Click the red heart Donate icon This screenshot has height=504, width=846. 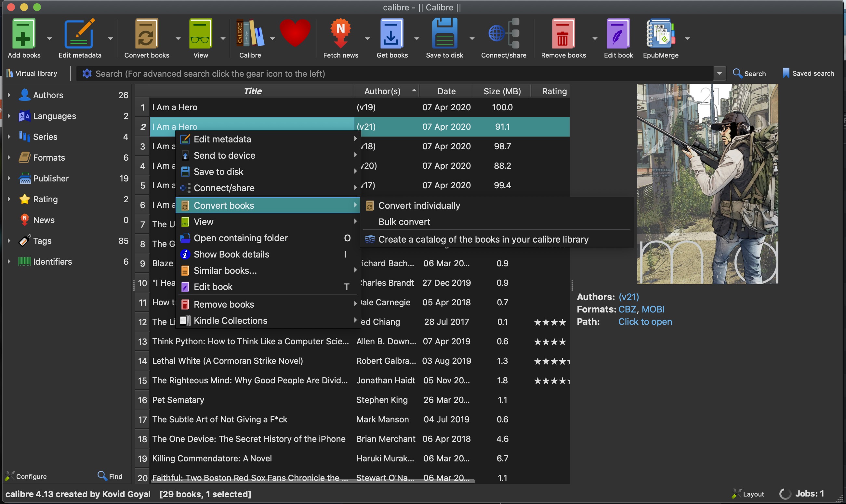(295, 33)
